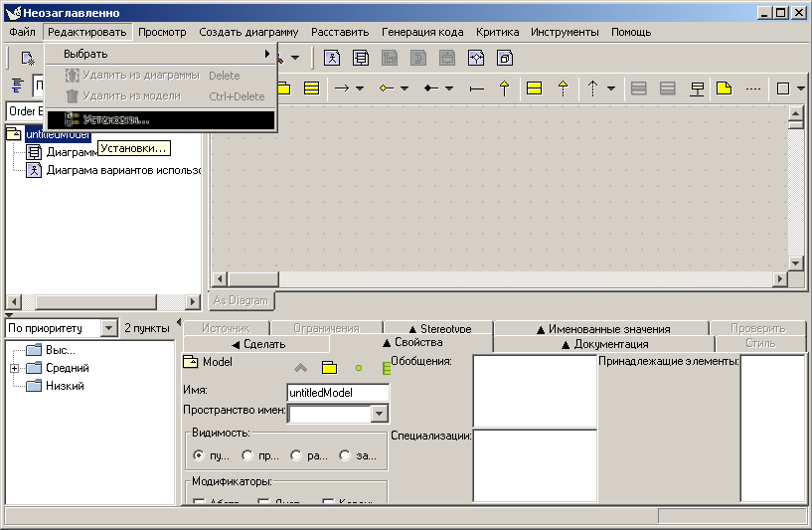812x530 pixels.
Task: Select the first visibility radio 'пу...'
Action: point(198,455)
